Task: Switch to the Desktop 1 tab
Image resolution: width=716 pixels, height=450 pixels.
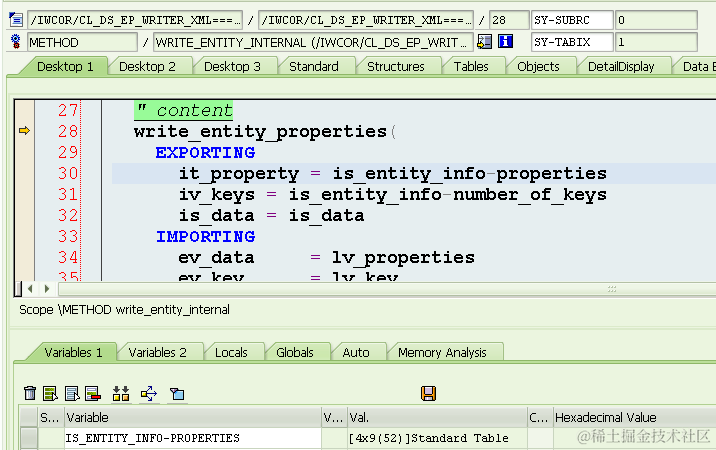Action: click(65, 67)
